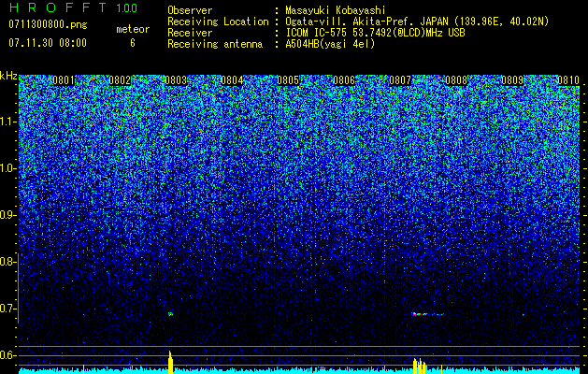Click the 0.6 kHz axis label
This screenshot has width=588, height=374.
pos(7,355)
